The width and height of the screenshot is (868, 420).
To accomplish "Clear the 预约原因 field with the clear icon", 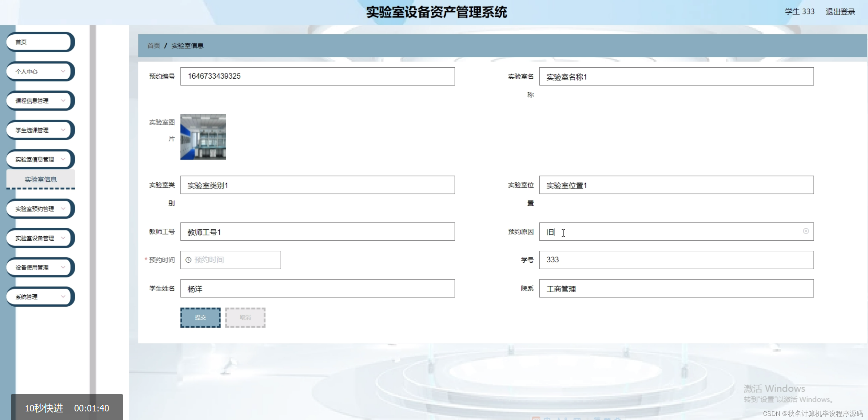I will [x=806, y=231].
